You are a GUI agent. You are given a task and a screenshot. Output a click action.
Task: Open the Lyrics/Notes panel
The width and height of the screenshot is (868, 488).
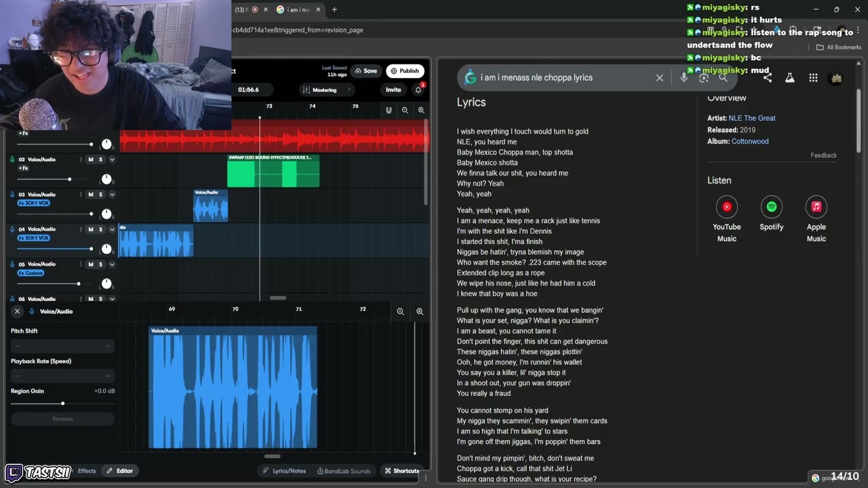pyautogui.click(x=285, y=470)
